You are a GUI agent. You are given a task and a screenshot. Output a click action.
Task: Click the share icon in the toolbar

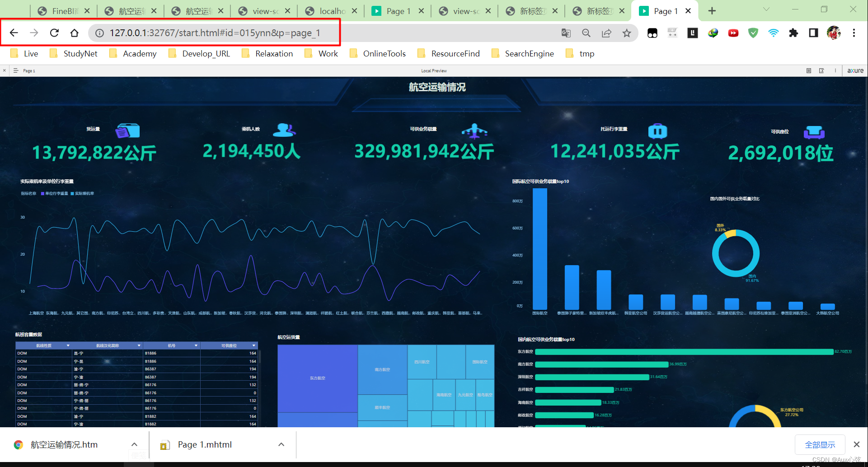pos(607,33)
